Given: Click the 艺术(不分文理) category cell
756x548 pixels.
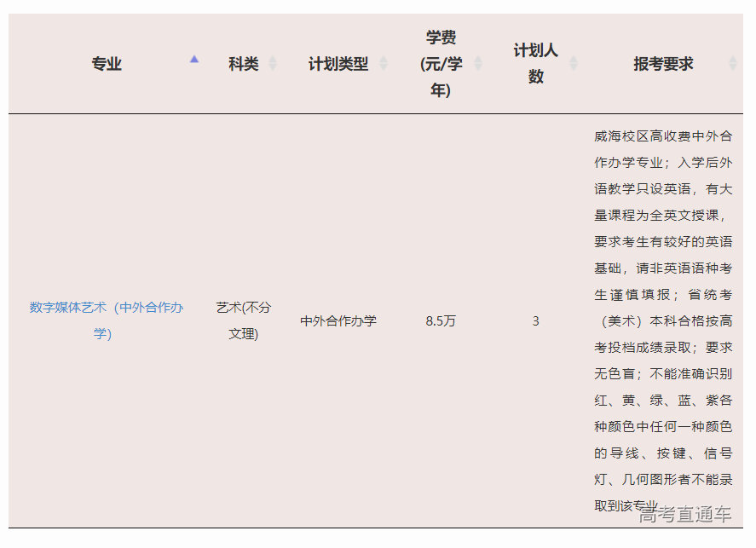Looking at the screenshot, I should click(x=243, y=320).
